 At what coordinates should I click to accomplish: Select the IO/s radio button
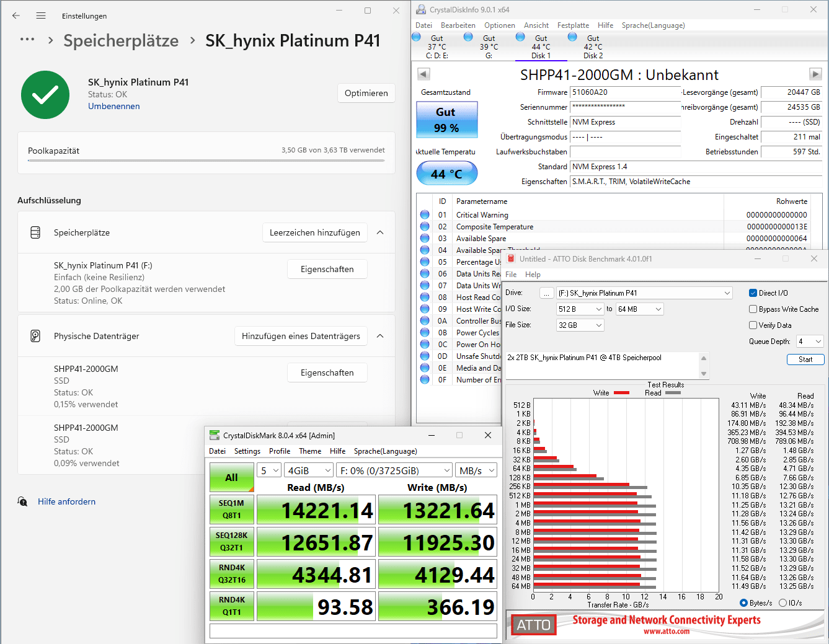[x=782, y=603]
